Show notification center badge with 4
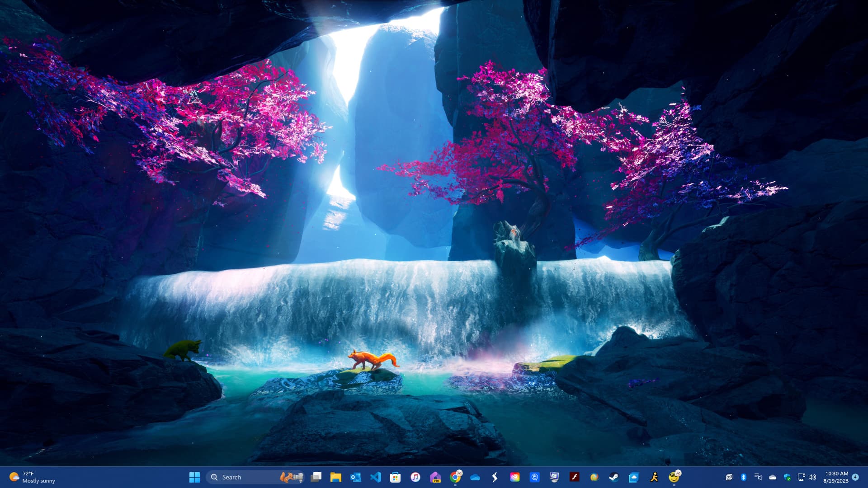The height and width of the screenshot is (488, 868). pyautogui.click(x=855, y=477)
